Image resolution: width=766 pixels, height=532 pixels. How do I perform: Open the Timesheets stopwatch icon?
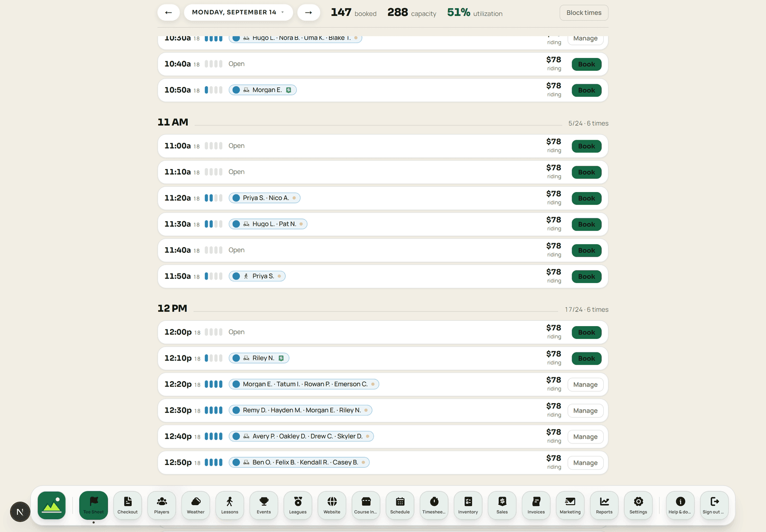(x=434, y=505)
